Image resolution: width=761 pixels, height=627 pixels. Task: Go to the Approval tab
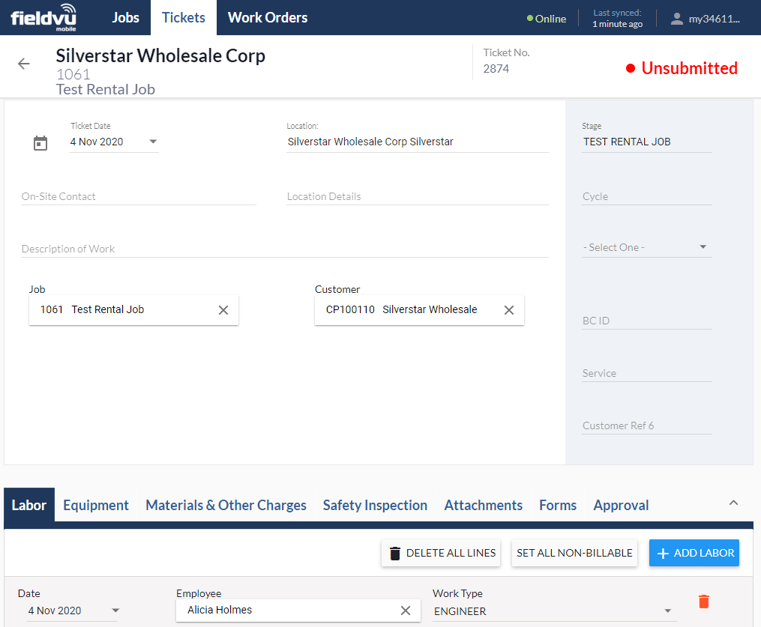(621, 505)
